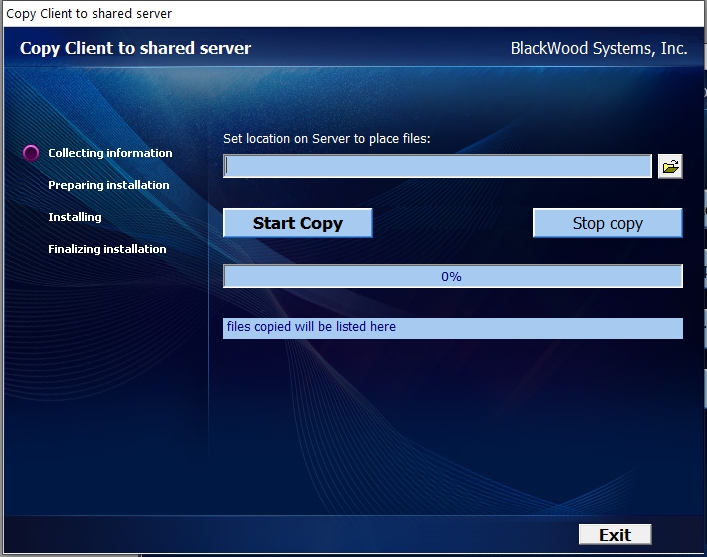The height and width of the screenshot is (557, 707).
Task: Select the Installing step label
Action: (x=75, y=217)
